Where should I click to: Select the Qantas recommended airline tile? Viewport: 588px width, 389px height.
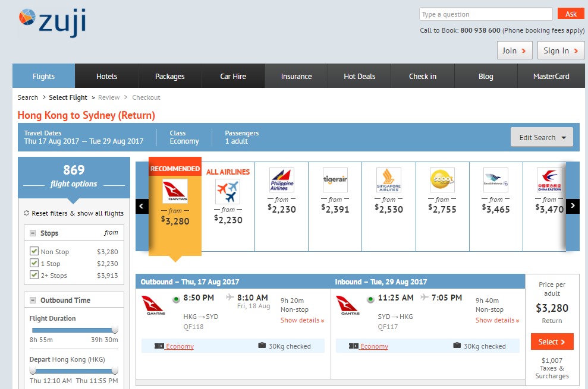pyautogui.click(x=175, y=191)
